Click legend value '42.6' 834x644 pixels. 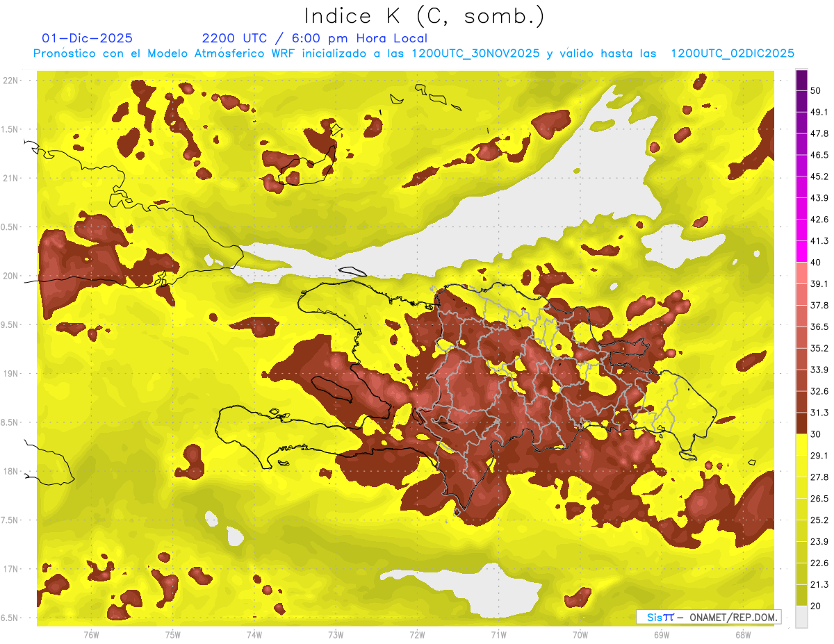tap(819, 220)
